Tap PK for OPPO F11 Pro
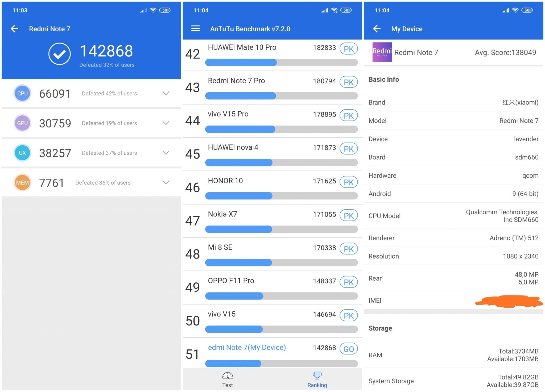Image resolution: width=545 pixels, height=392 pixels. (349, 282)
